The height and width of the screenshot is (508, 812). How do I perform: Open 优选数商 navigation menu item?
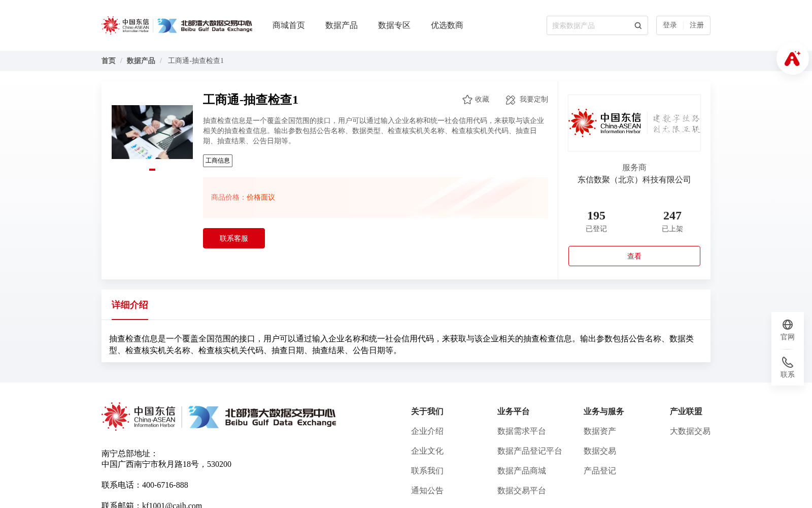447,25
